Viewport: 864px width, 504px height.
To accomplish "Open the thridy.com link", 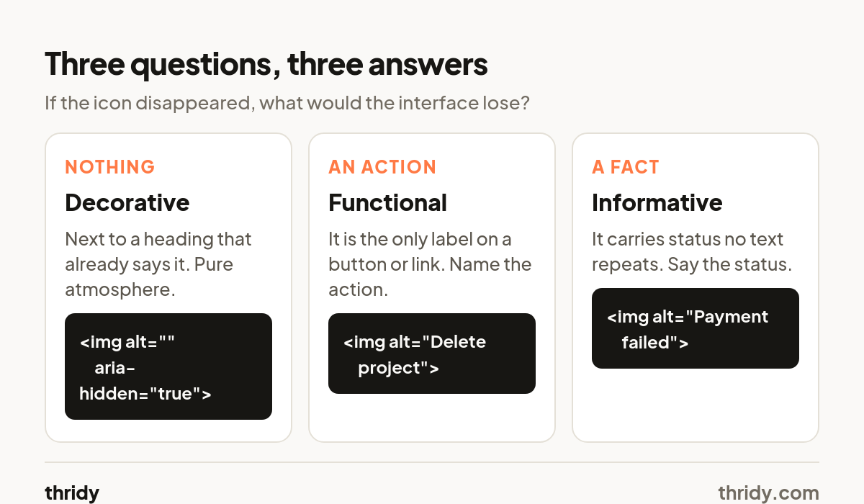I will pos(768,493).
